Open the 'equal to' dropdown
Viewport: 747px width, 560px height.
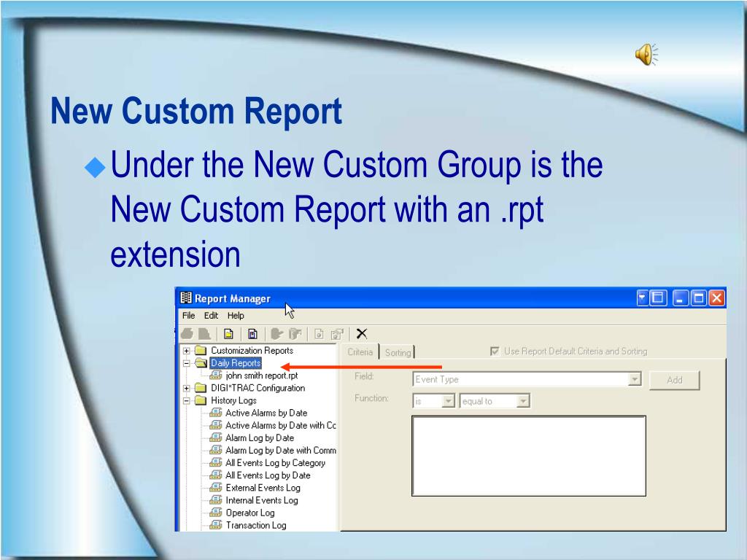pos(523,402)
